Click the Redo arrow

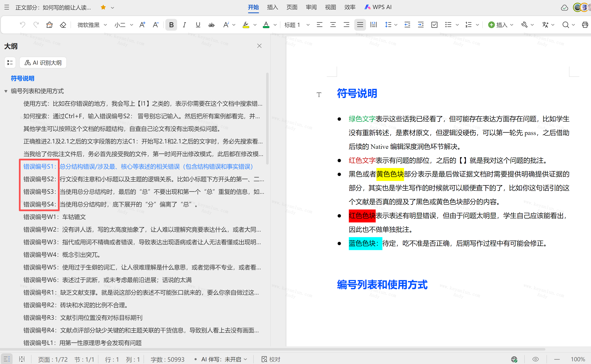tap(36, 25)
